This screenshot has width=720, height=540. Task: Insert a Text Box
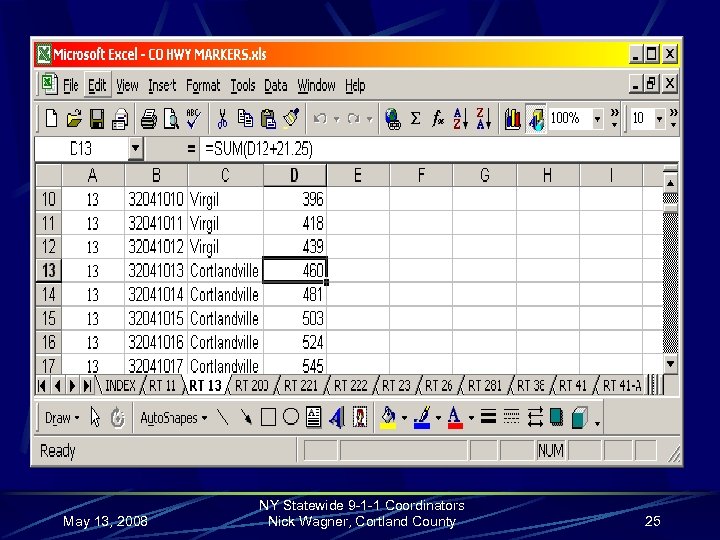point(314,417)
